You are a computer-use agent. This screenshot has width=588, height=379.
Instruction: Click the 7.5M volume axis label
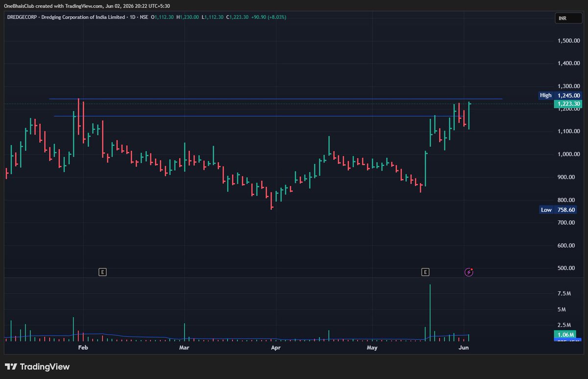(x=564, y=293)
